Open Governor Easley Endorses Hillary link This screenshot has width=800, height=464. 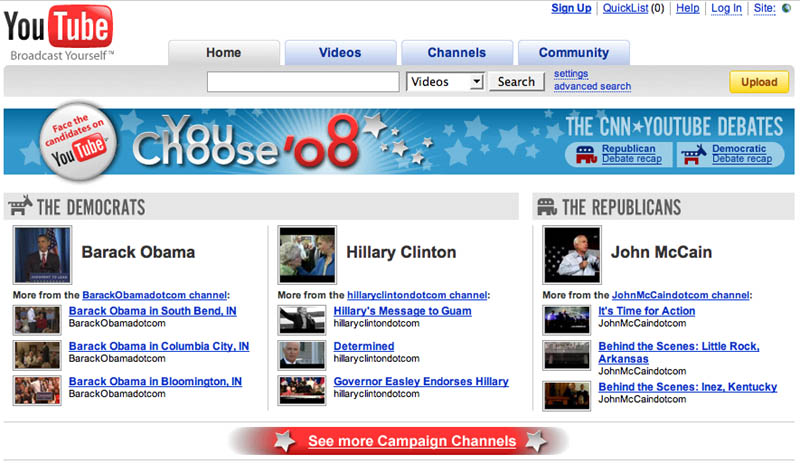coord(421,381)
